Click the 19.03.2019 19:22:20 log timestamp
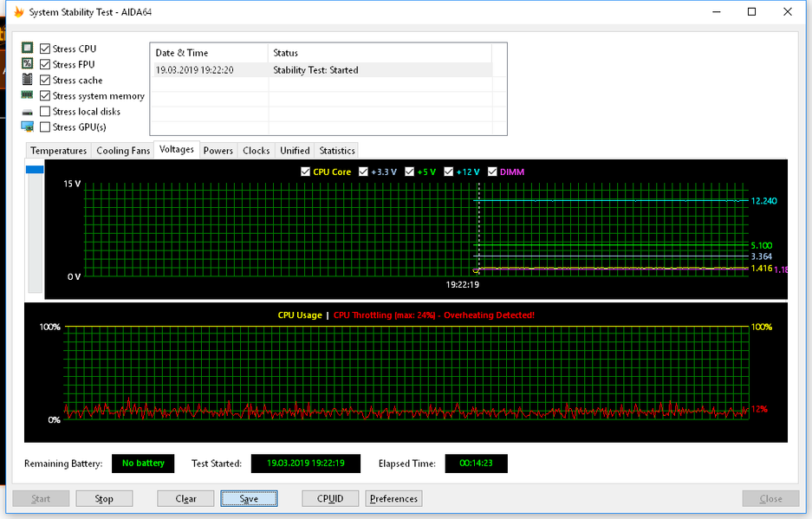812x519 pixels. pos(194,70)
